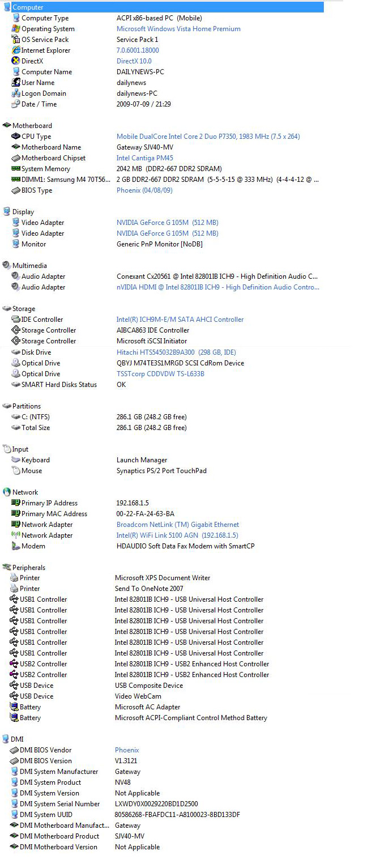Select the MAC address 00-22-FA-24-63-BA
This screenshot has height=868, width=385.
click(146, 514)
